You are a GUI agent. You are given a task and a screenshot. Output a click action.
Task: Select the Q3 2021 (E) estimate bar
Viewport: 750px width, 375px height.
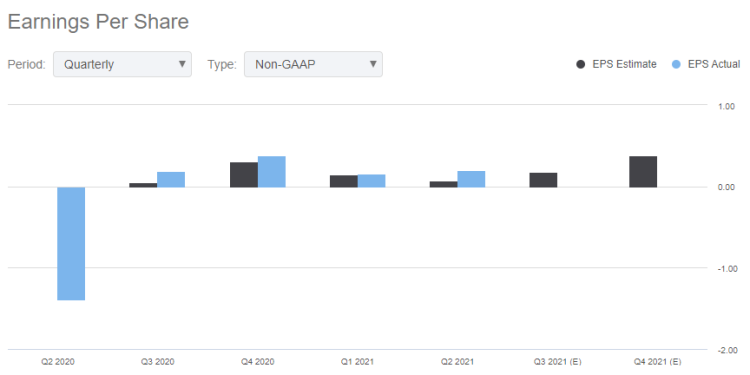(x=543, y=180)
